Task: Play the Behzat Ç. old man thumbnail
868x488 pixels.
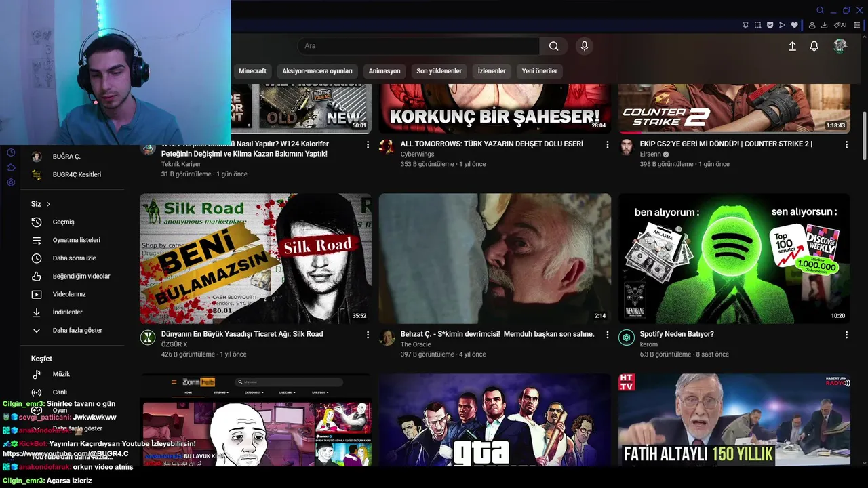Action: pyautogui.click(x=495, y=258)
